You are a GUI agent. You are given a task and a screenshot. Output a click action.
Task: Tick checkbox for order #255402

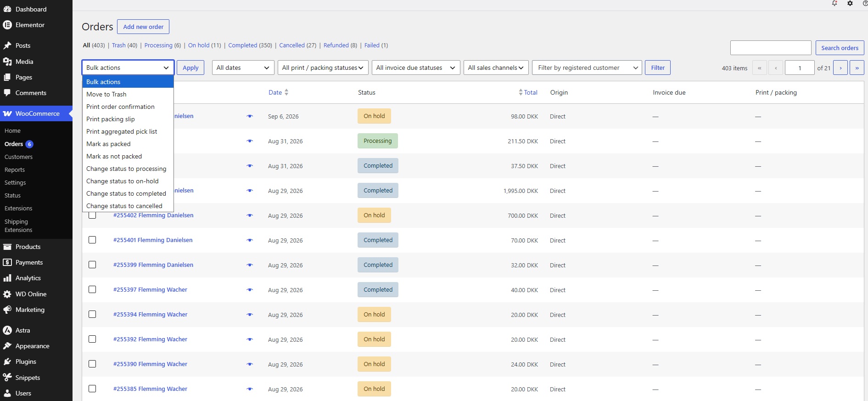coord(92,215)
